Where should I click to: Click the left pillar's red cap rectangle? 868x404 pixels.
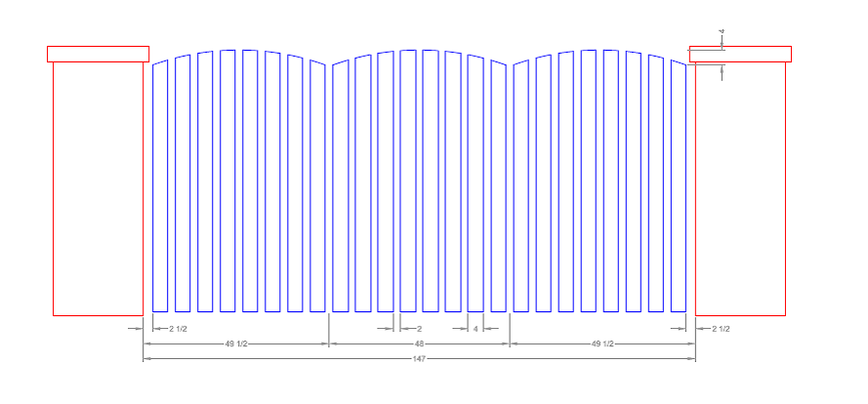[x=98, y=54]
